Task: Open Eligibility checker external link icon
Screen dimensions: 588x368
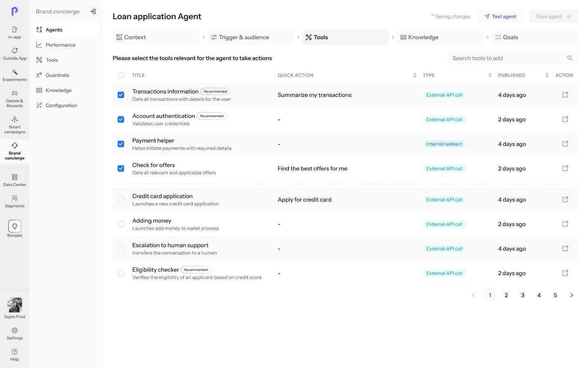Action: point(566,273)
